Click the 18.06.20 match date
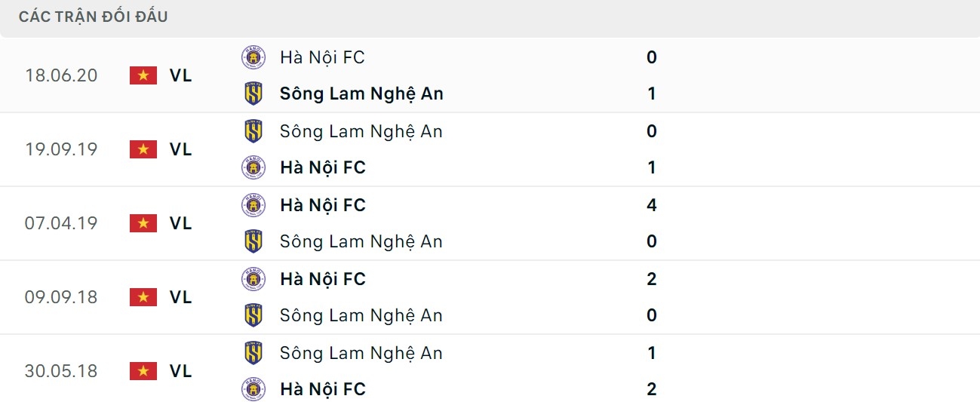The height and width of the screenshot is (402, 980). 61,75
